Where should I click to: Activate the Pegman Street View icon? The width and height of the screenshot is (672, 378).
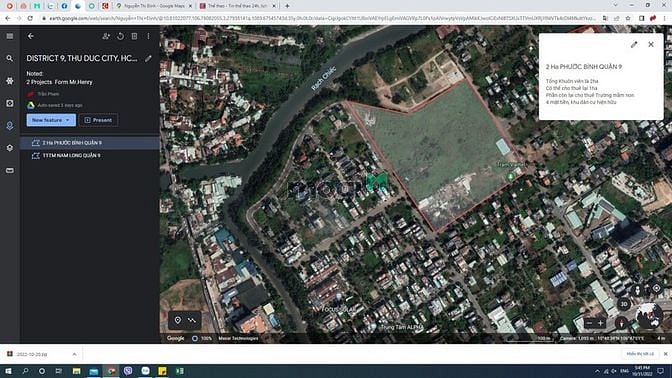point(638,290)
